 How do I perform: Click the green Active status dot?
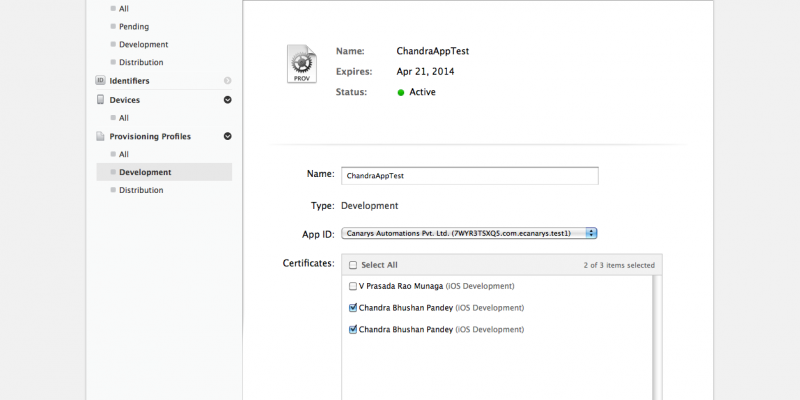click(400, 92)
